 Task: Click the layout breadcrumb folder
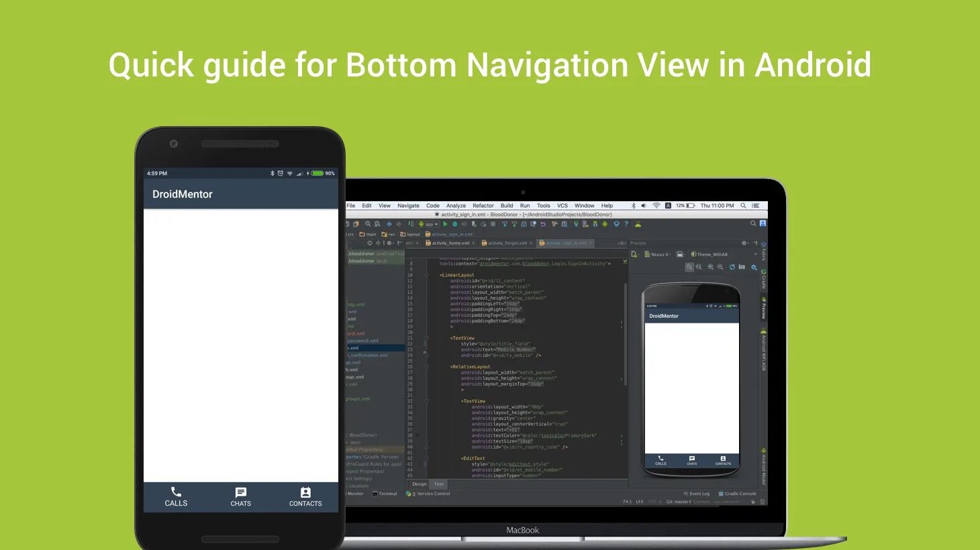pyautogui.click(x=410, y=234)
